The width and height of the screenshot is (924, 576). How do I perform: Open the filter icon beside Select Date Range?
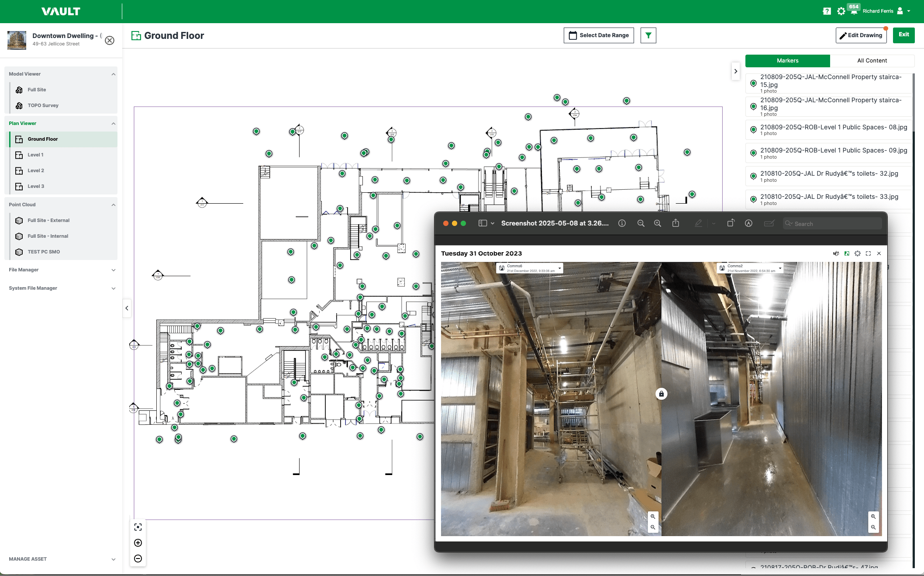pyautogui.click(x=648, y=35)
